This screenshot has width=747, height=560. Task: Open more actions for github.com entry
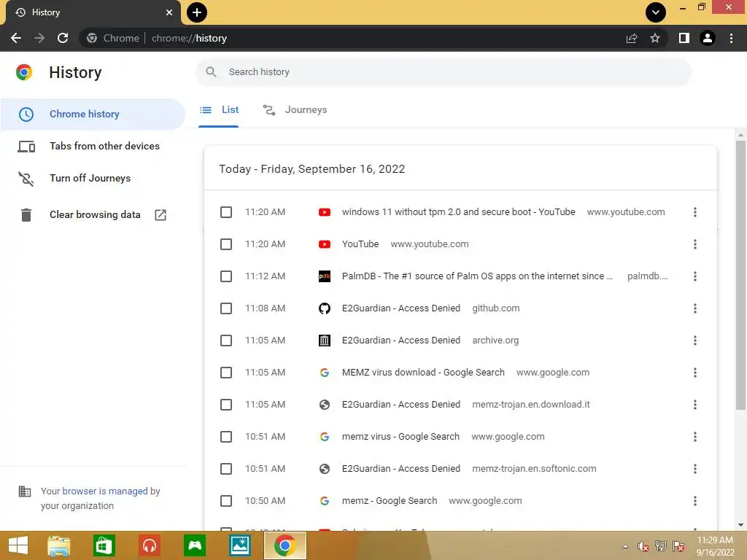pyautogui.click(x=695, y=308)
